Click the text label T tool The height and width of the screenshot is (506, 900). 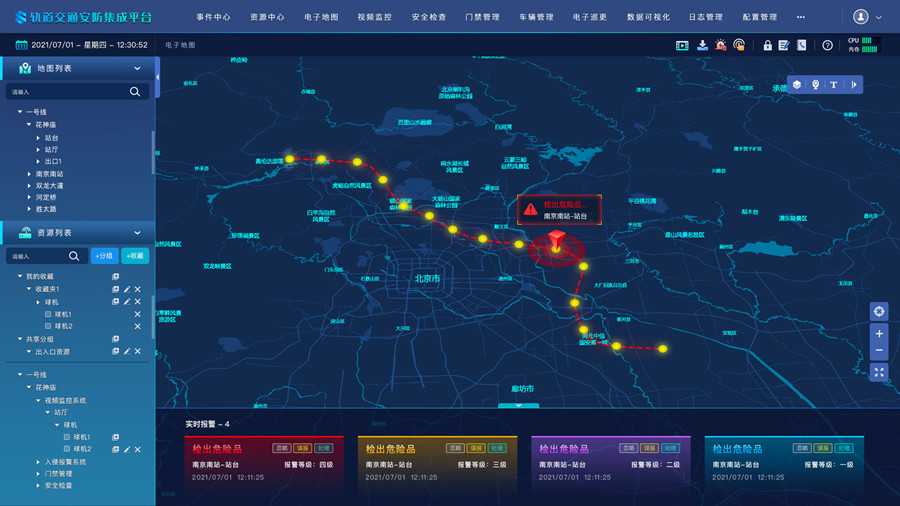pos(833,85)
